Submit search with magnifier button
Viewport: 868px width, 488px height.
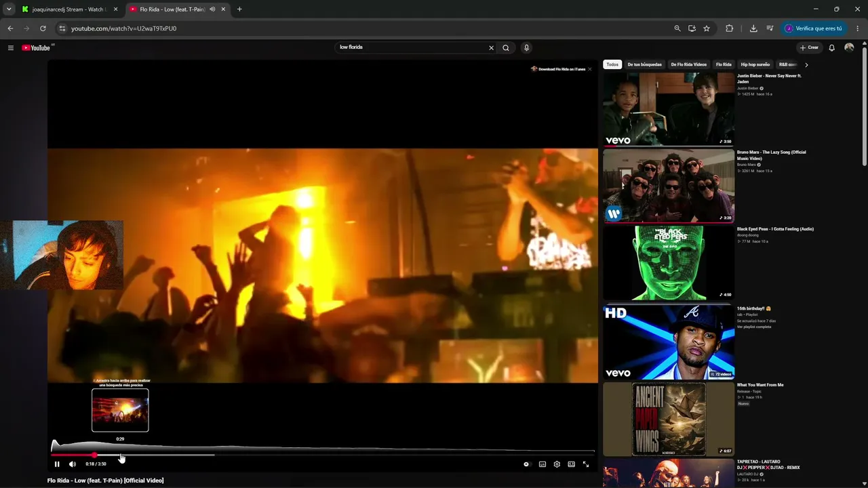(x=506, y=47)
